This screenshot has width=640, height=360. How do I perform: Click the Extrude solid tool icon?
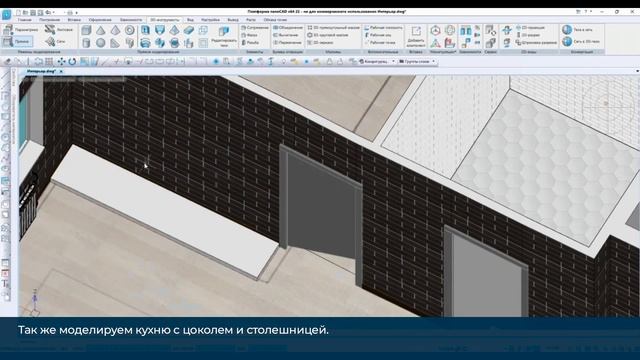click(145, 30)
